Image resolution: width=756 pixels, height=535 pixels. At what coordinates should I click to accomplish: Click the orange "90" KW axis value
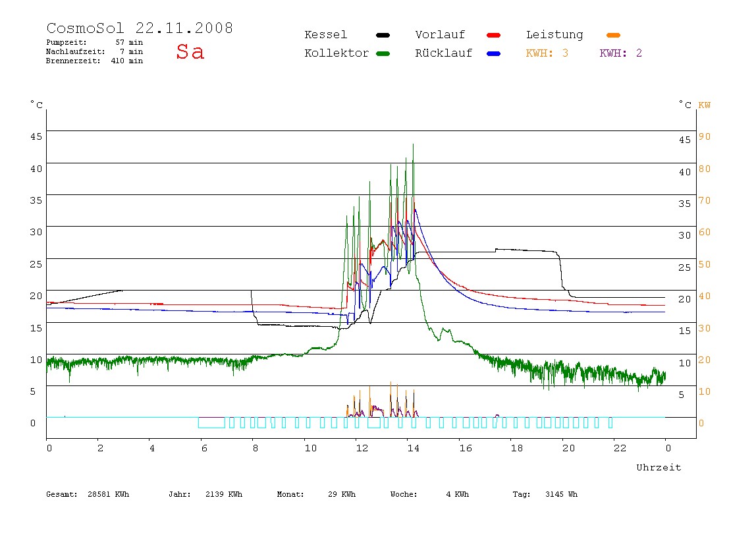click(705, 136)
